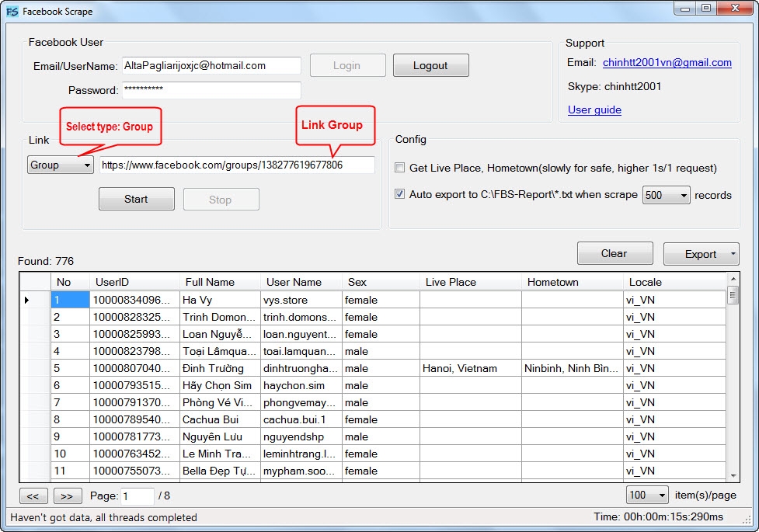Select the 'loan.nguyent...' user name cell
The height and width of the screenshot is (532, 759).
coord(301,334)
